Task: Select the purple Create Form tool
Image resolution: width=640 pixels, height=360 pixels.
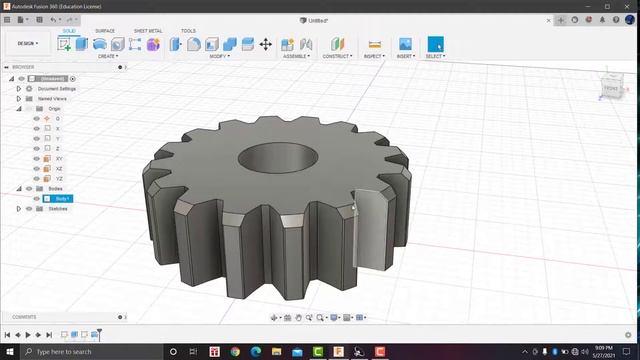Action: click(153, 44)
